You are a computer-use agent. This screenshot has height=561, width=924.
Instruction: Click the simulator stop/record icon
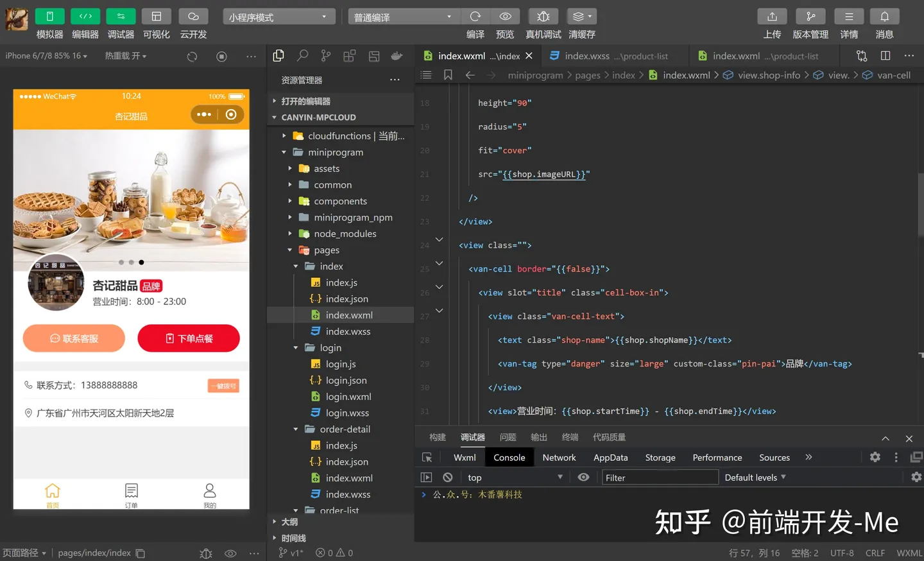point(221,56)
